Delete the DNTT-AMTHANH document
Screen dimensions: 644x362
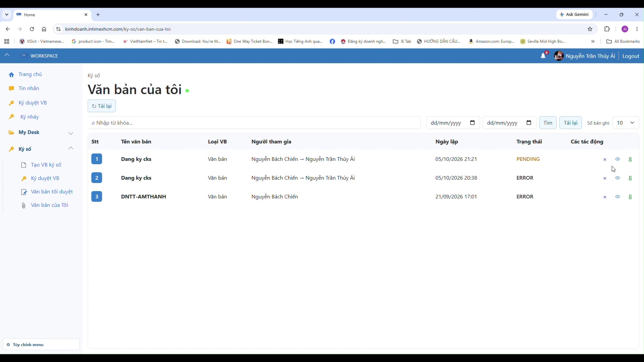605,197
